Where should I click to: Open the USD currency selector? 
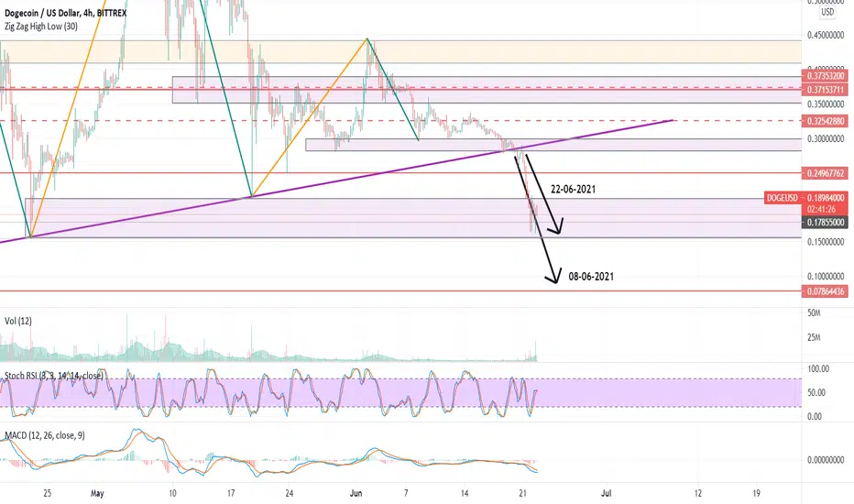click(827, 11)
